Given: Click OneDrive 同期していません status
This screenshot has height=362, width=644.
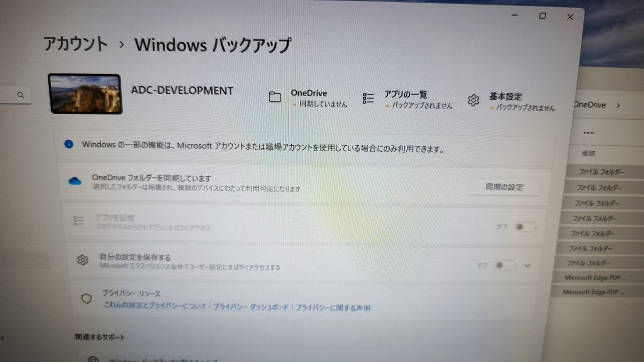Looking at the screenshot, I should (320, 99).
